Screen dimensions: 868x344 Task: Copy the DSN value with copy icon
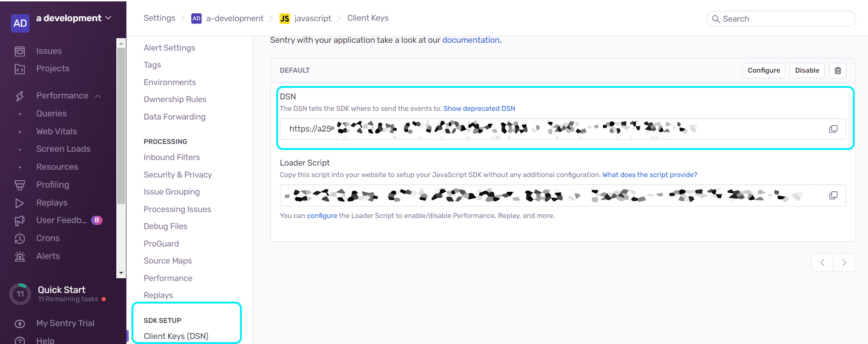click(833, 129)
